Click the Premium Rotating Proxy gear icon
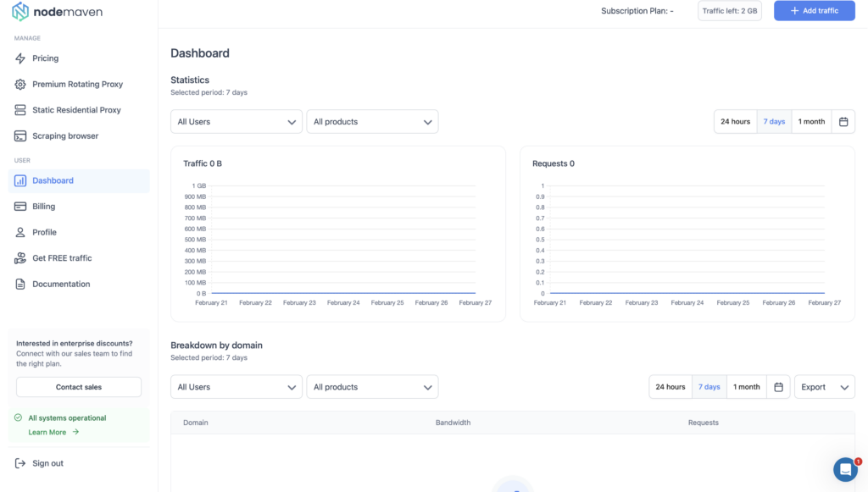The width and height of the screenshot is (868, 492). 20,84
